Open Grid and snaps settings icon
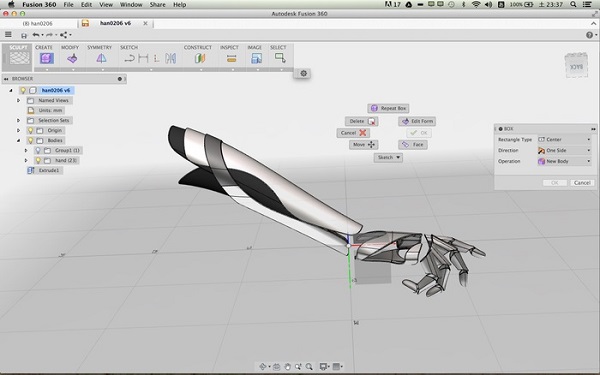 pyautogui.click(x=336, y=367)
